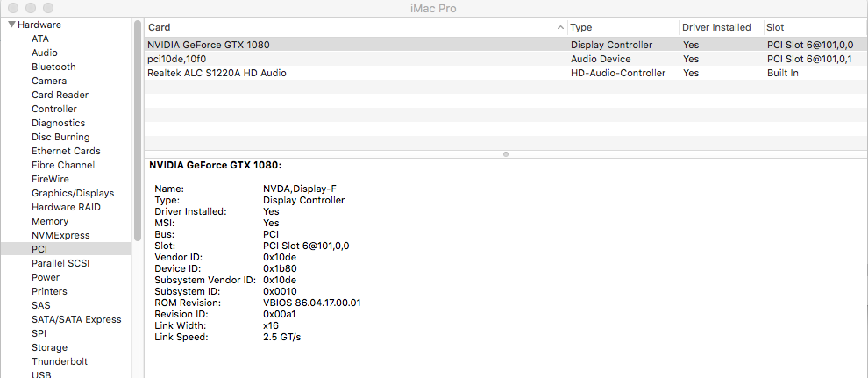Screen dimensions: 868x378
Task: Click the Built In slot cell
Action: click(782, 73)
